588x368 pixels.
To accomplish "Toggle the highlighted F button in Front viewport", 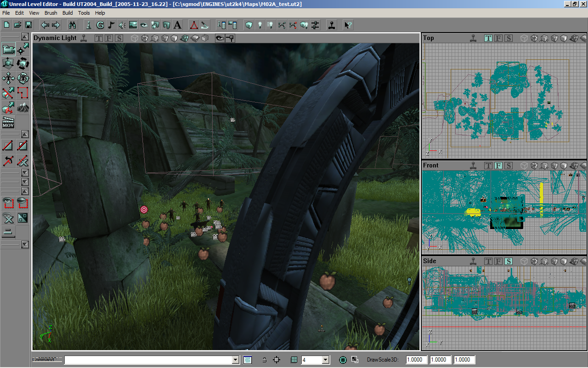I will (x=498, y=165).
